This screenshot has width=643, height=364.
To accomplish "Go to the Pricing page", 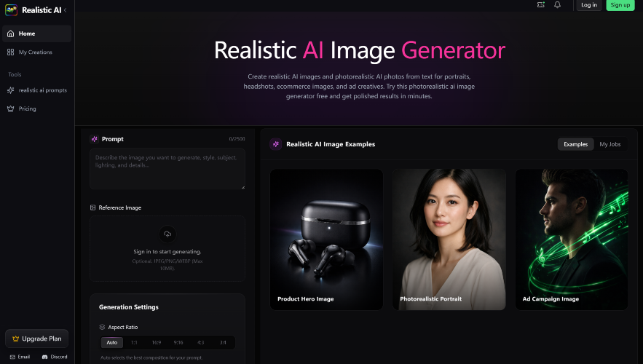I will [37, 108].
